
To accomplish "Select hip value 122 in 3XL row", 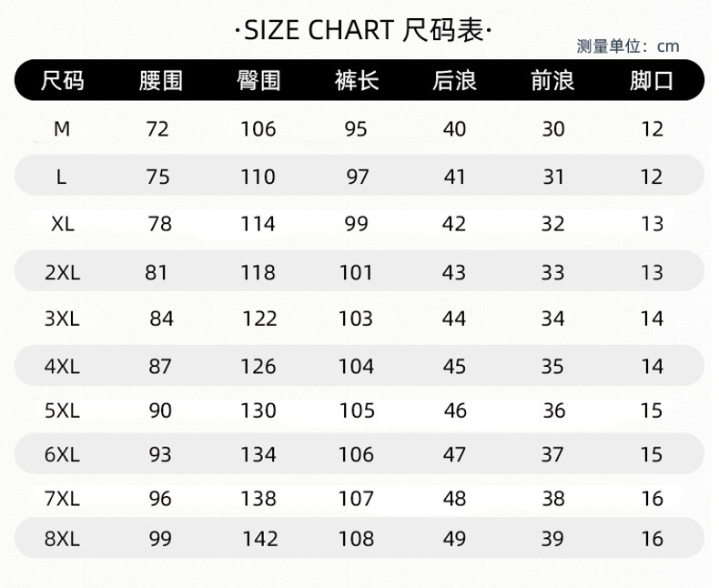I will (259, 319).
